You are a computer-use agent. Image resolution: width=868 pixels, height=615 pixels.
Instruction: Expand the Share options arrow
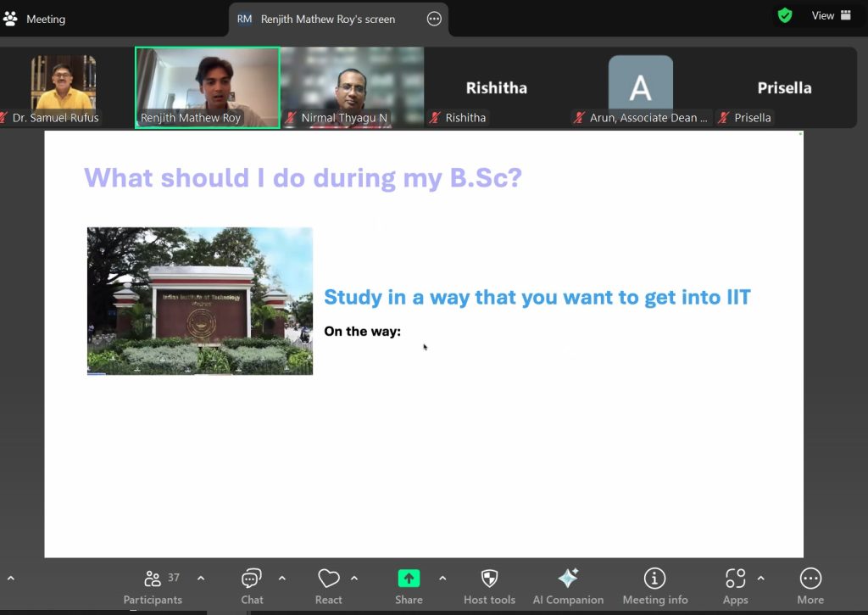click(442, 579)
